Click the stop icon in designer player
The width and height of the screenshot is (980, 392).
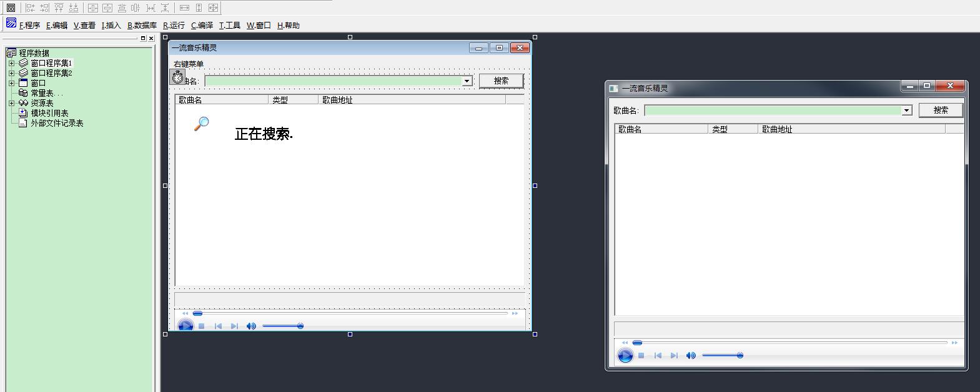point(202,326)
